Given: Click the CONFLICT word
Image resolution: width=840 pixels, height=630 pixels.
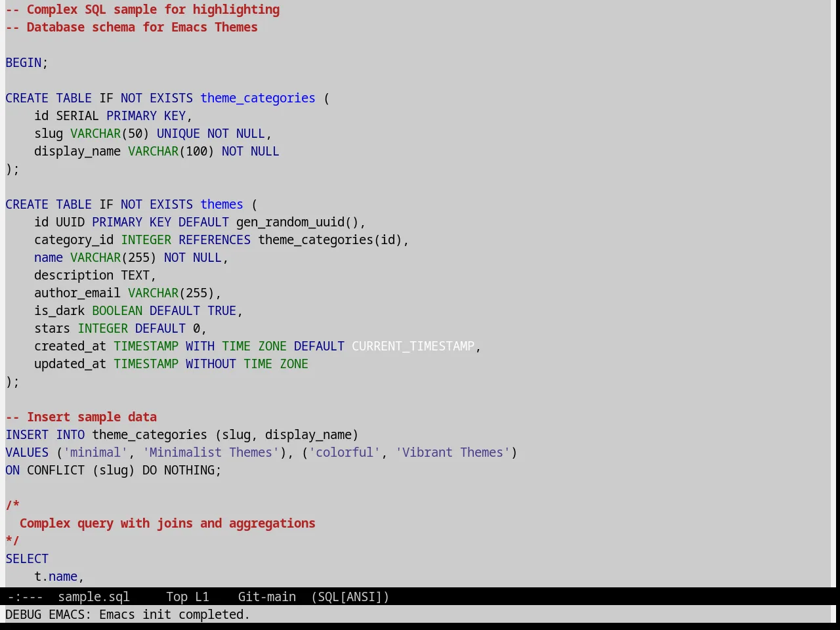Looking at the screenshot, I should click(56, 471).
